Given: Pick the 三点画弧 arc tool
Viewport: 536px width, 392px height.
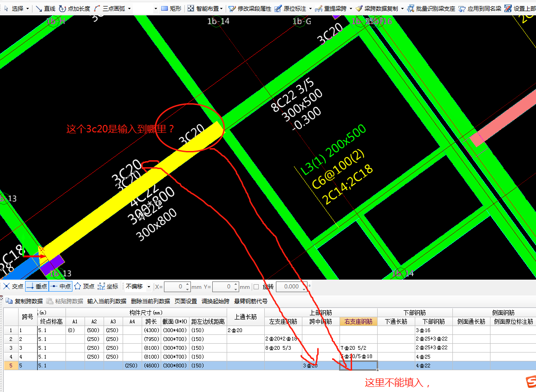Looking at the screenshot, I should click(x=110, y=8).
